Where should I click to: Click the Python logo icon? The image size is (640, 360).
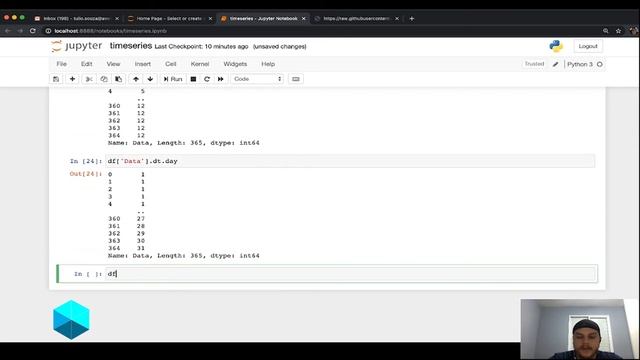point(556,46)
